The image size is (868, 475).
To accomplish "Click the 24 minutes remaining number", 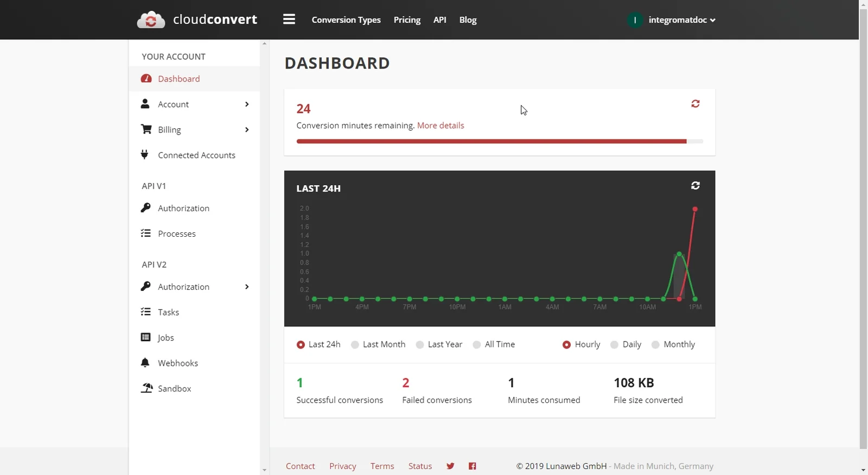I will click(303, 109).
